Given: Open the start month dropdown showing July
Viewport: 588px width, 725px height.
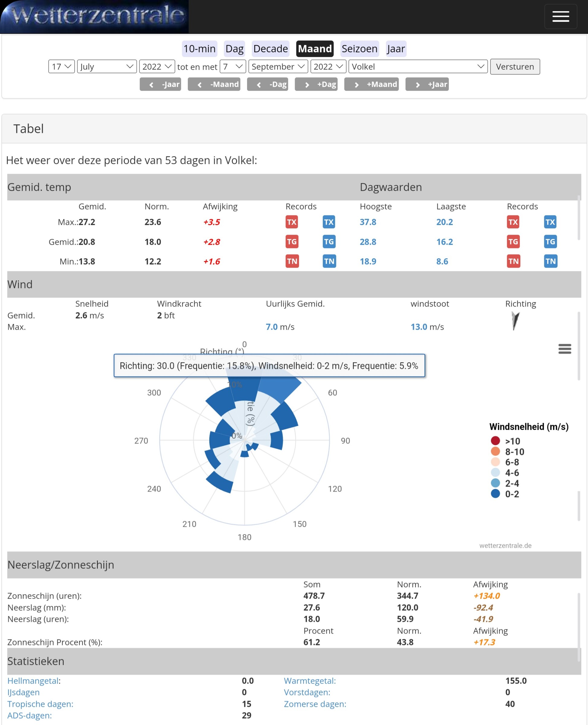Looking at the screenshot, I should tap(107, 66).
